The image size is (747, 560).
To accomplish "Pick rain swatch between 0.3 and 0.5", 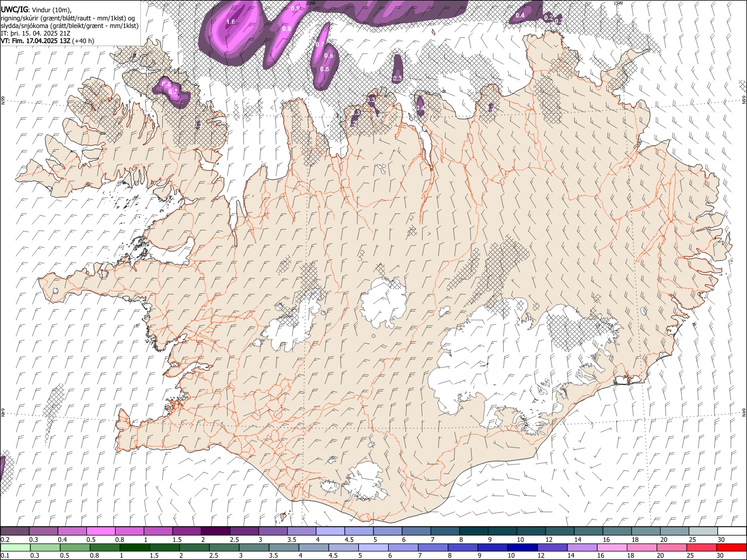I will click(x=44, y=547).
